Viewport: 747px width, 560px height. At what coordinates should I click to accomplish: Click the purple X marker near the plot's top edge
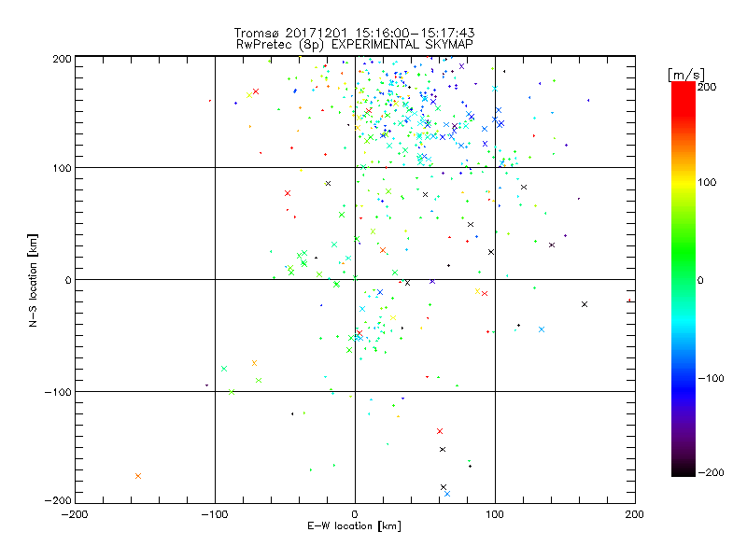[x=461, y=66]
